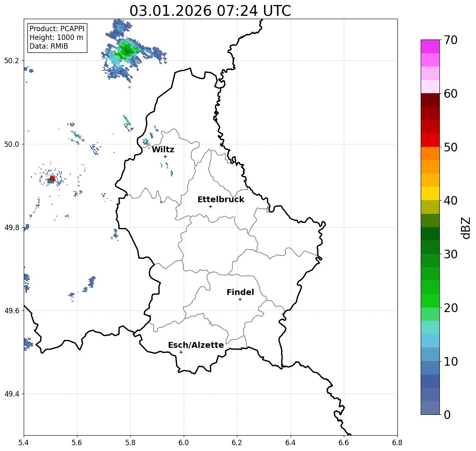Click the colorbar tick label 60
The height and width of the screenshot is (451, 476).
click(x=451, y=94)
